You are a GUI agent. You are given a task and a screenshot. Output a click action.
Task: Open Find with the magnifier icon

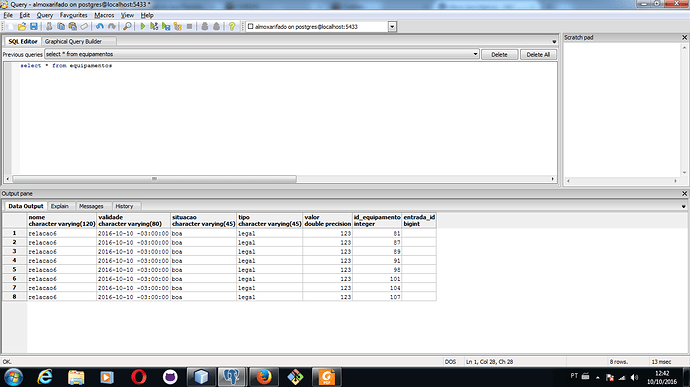pyautogui.click(x=127, y=26)
